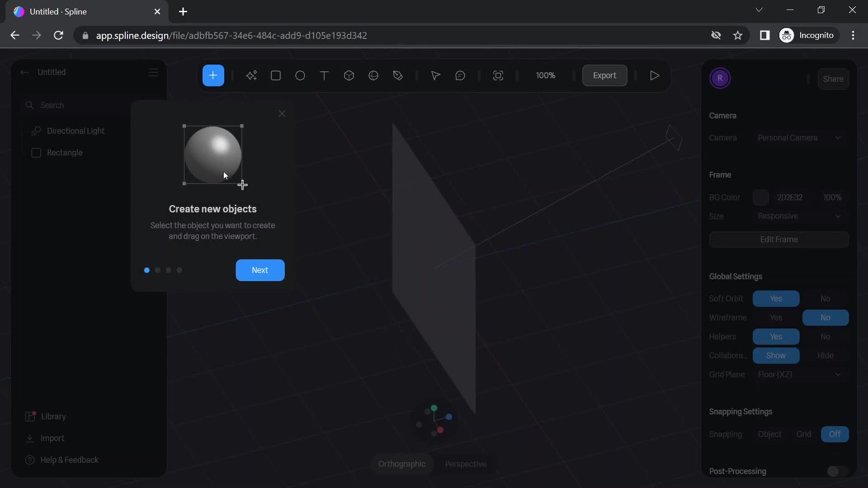
Task: Click the Rectangle layer item
Action: (64, 153)
